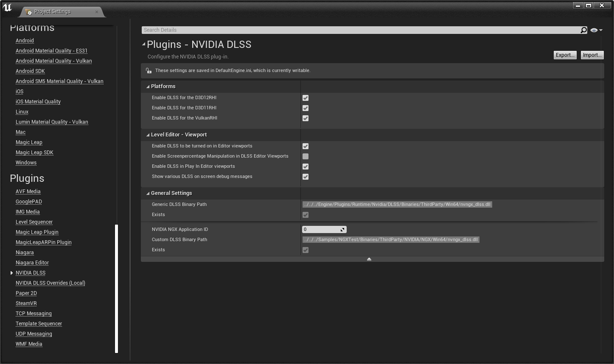Toggle Enable DLSS for the VulkanRHI

[x=306, y=118]
